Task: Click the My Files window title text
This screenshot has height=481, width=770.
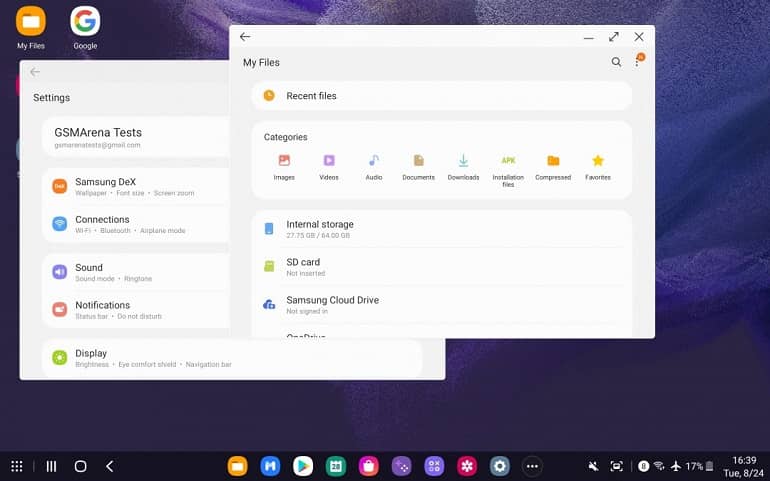Action: pyautogui.click(x=261, y=62)
